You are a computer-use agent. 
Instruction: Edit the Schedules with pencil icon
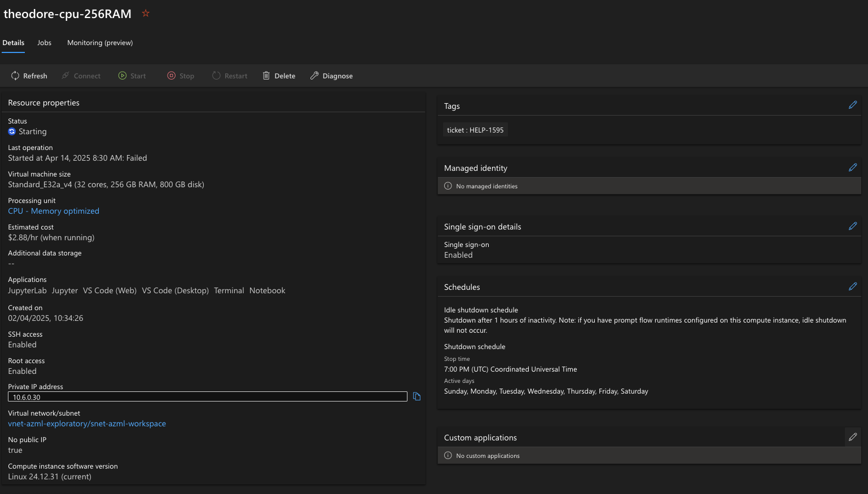pos(852,286)
